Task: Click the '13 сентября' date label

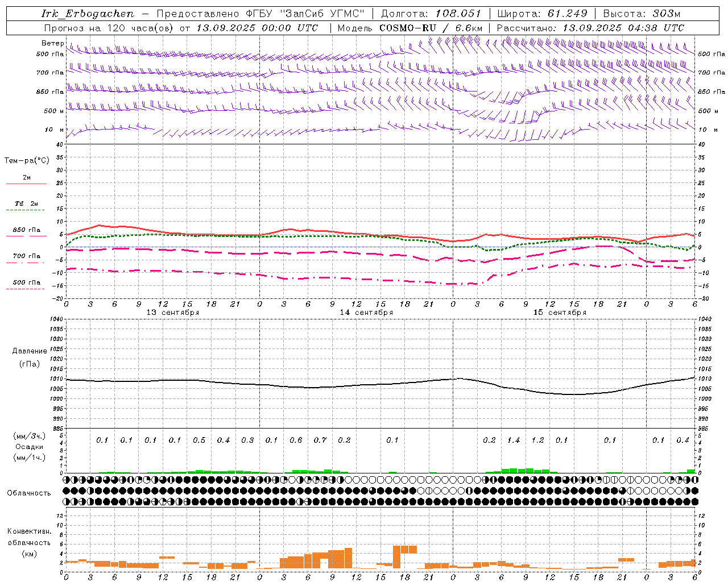Action: point(173,313)
